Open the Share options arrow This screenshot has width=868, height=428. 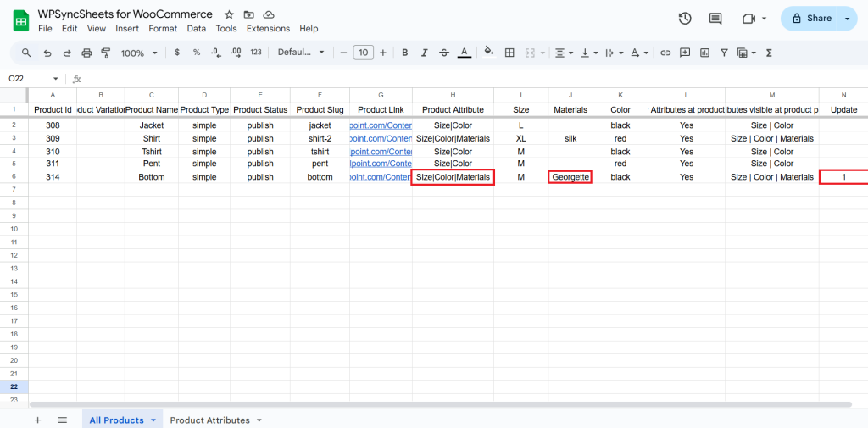(x=847, y=19)
